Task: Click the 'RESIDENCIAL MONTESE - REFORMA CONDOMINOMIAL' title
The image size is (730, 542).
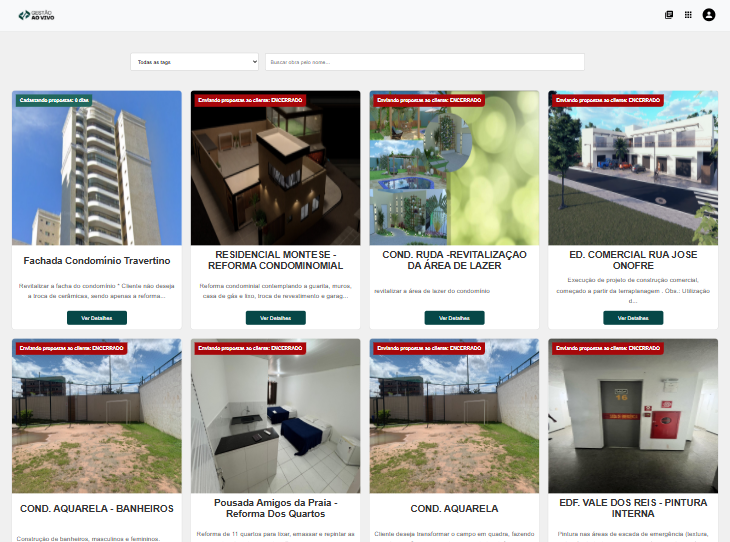Action: tap(276, 260)
